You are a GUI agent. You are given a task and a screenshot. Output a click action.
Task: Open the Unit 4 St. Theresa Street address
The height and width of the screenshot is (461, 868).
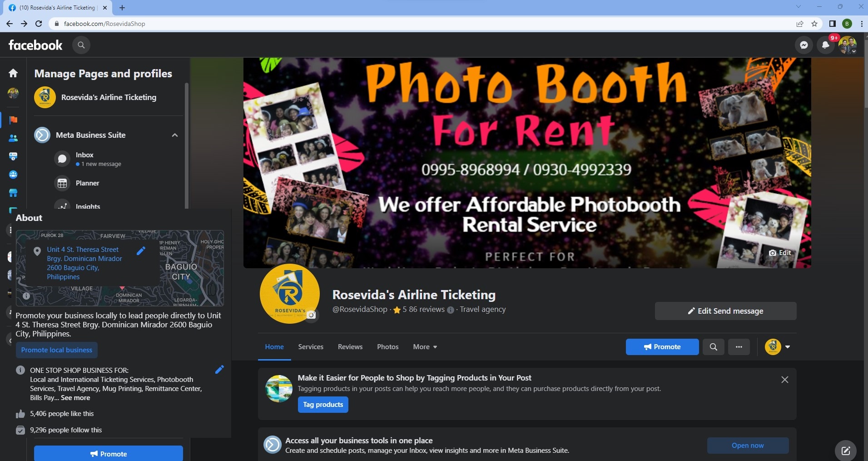coord(84,263)
